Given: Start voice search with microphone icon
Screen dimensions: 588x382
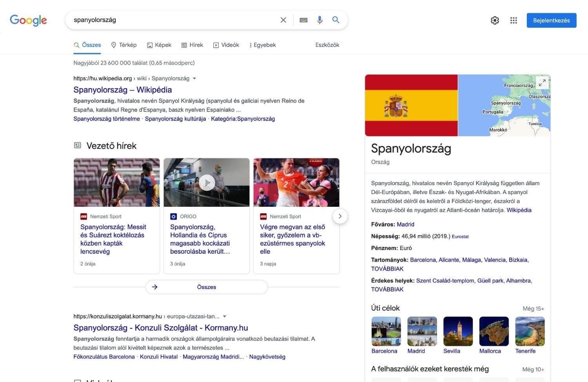Looking at the screenshot, I should (320, 20).
